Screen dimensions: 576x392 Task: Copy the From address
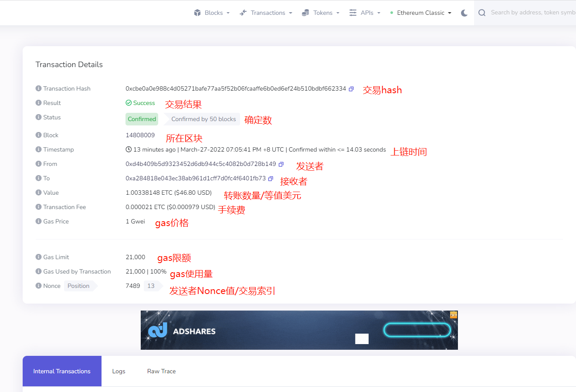tap(281, 164)
